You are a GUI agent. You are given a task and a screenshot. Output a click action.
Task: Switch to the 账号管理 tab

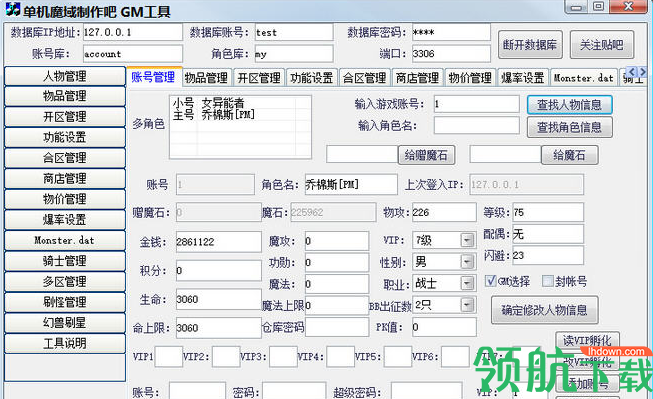point(154,77)
